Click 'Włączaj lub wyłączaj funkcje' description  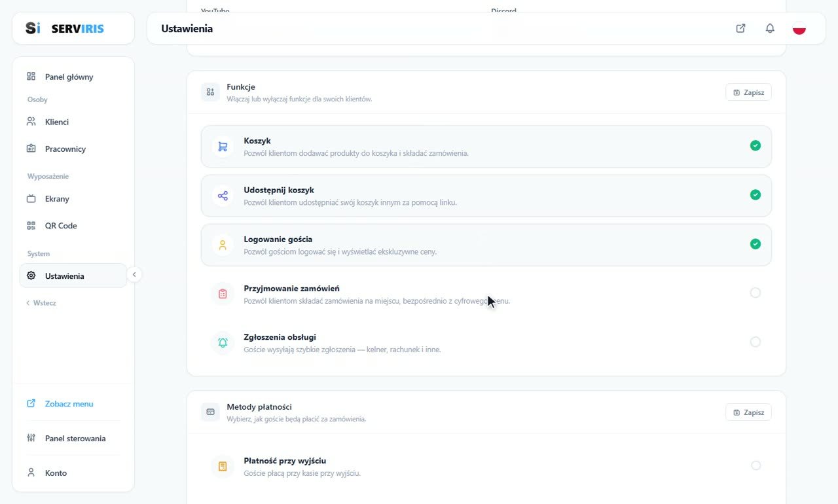pyautogui.click(x=299, y=99)
